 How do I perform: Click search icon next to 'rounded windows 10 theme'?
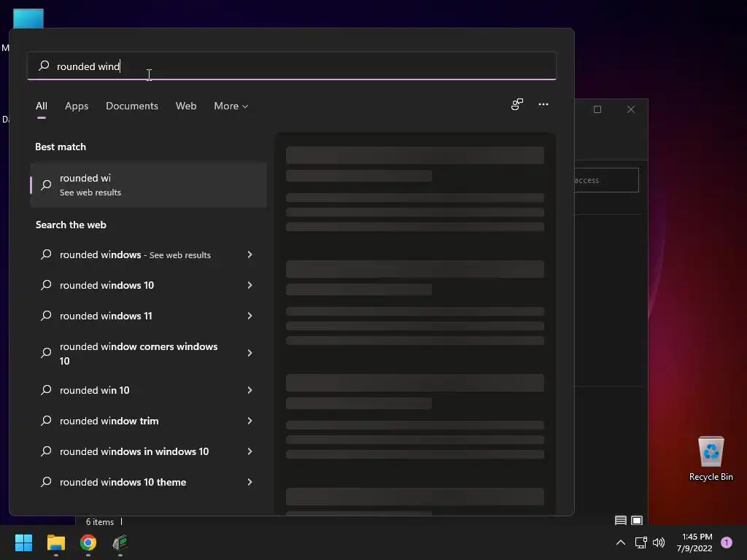tap(46, 481)
